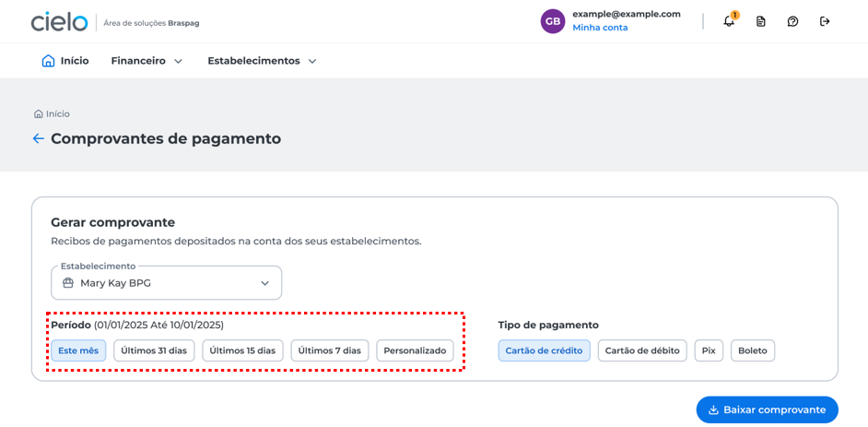Click the chevron in the Estabelecimento field
Image resolution: width=868 pixels, height=427 pixels.
pyautogui.click(x=265, y=283)
